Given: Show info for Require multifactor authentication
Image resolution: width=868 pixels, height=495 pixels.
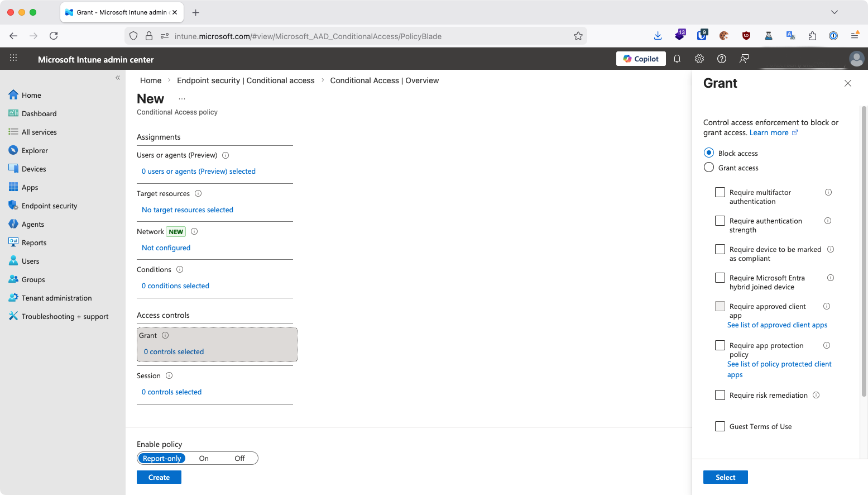Looking at the screenshot, I should (x=828, y=192).
